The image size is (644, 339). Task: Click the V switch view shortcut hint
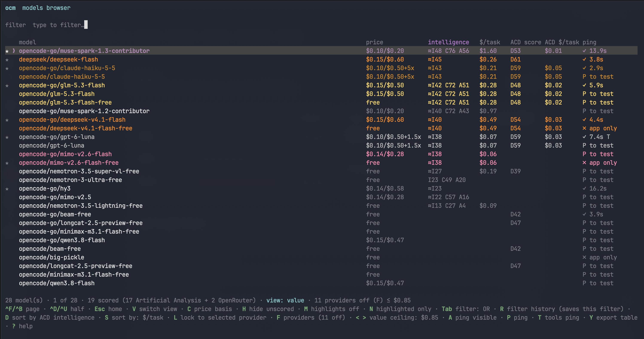point(154,309)
